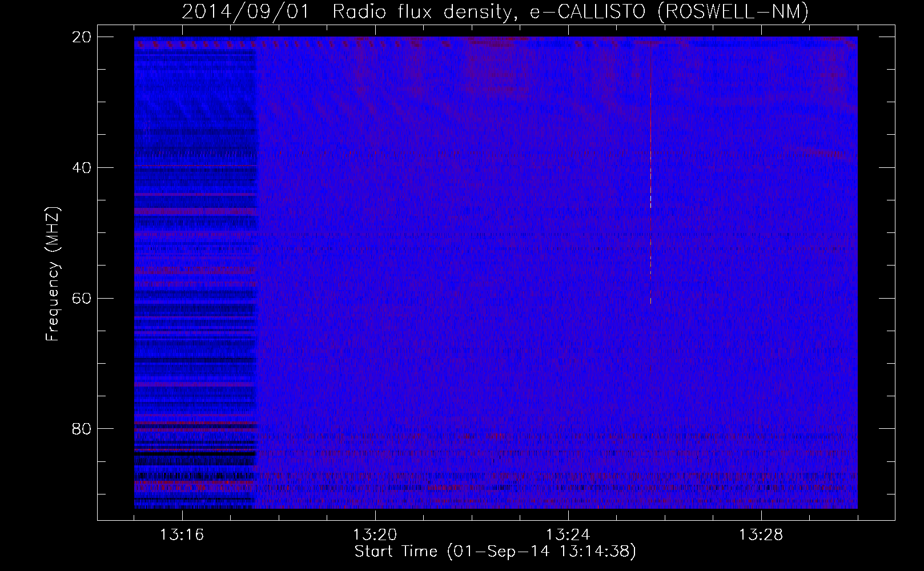The height and width of the screenshot is (571, 924).
Task: Click the 13:24 time tick label
Action: pyautogui.click(x=568, y=535)
